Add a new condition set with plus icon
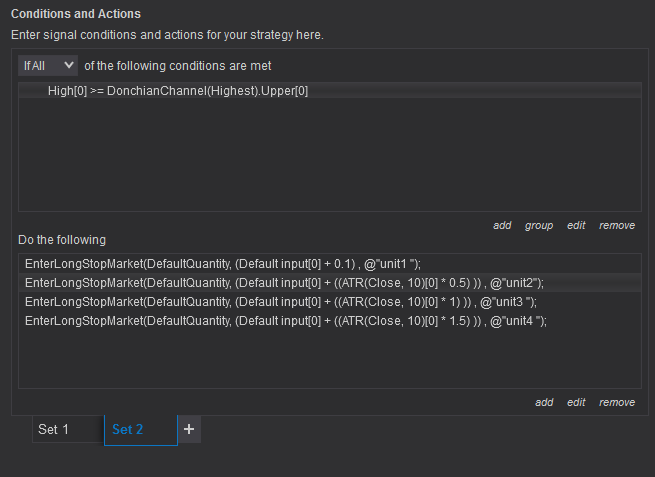655x477 pixels. click(x=190, y=429)
